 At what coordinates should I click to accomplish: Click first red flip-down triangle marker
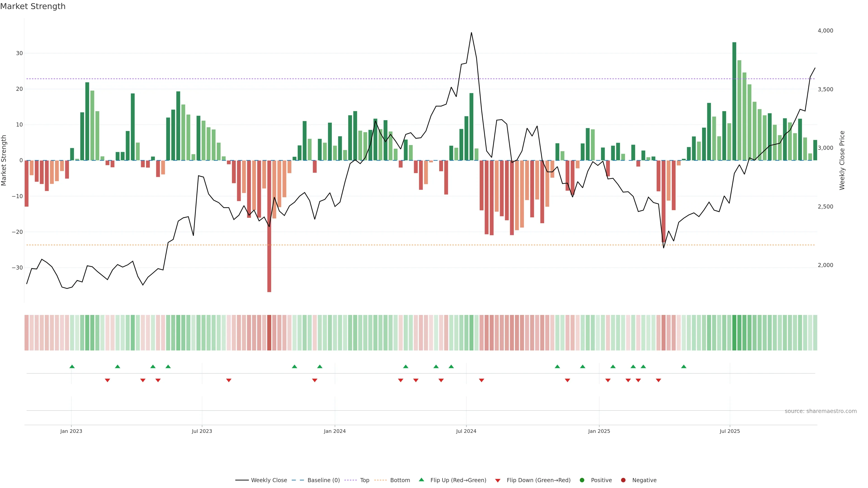coord(107,380)
